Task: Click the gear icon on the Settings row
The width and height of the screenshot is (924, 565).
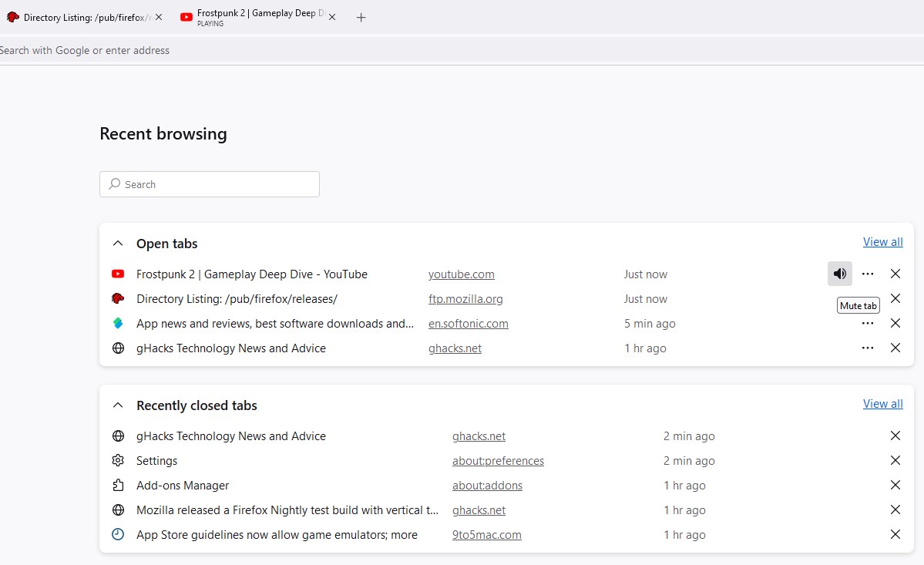Action: [x=117, y=460]
